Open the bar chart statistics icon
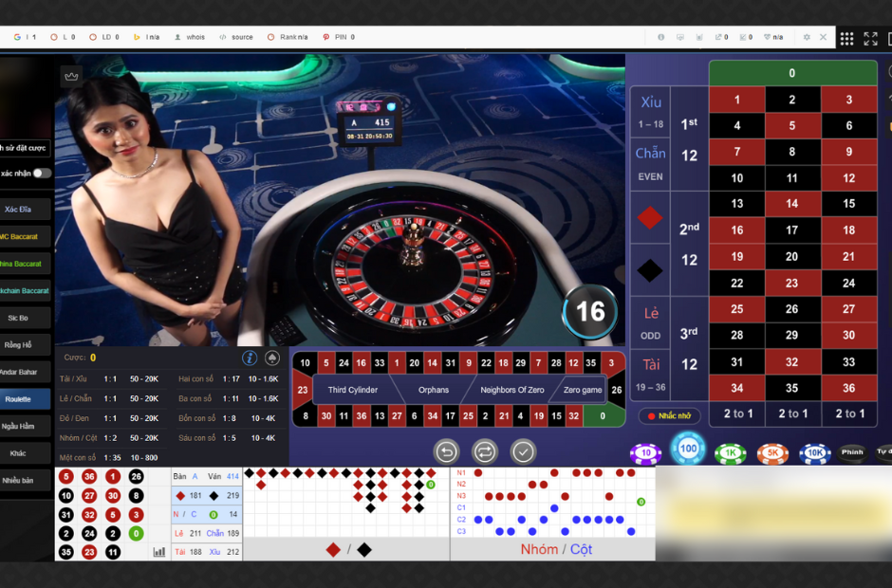 (x=159, y=552)
